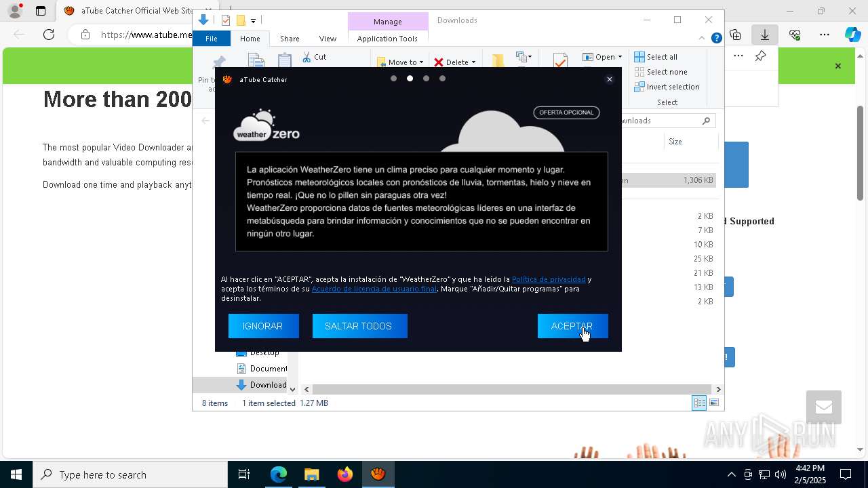
Task: Close the aTube Catcher installer dialog
Action: point(609,79)
